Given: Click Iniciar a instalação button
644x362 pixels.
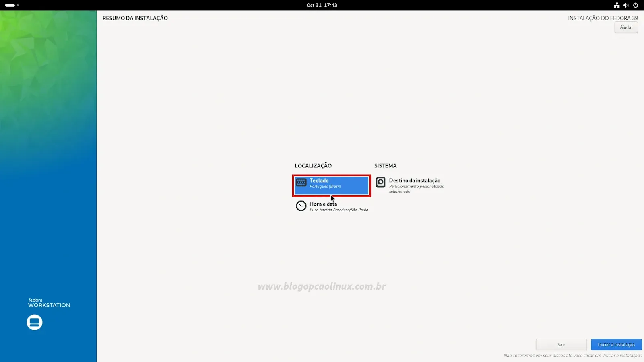Looking at the screenshot, I should pyautogui.click(x=616, y=345).
